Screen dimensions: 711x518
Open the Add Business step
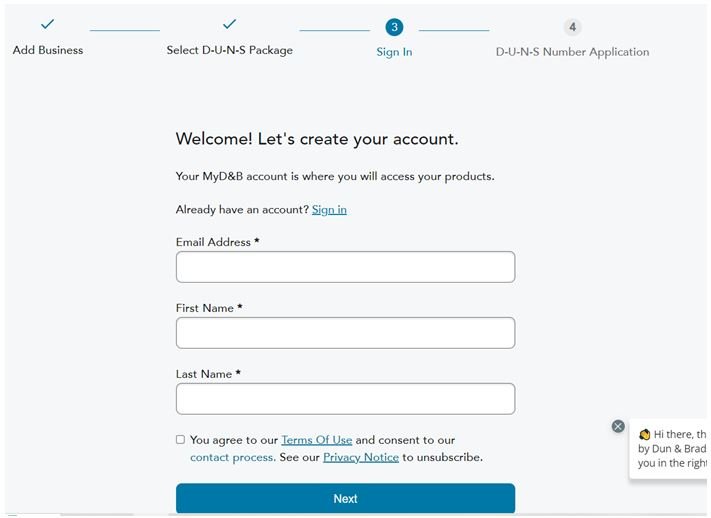coord(48,50)
